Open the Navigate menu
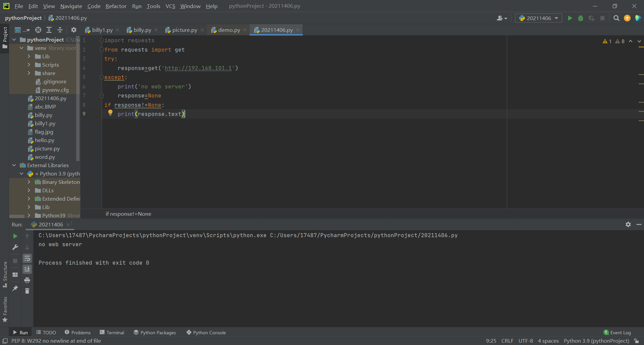This screenshot has height=345, width=644. point(71,6)
